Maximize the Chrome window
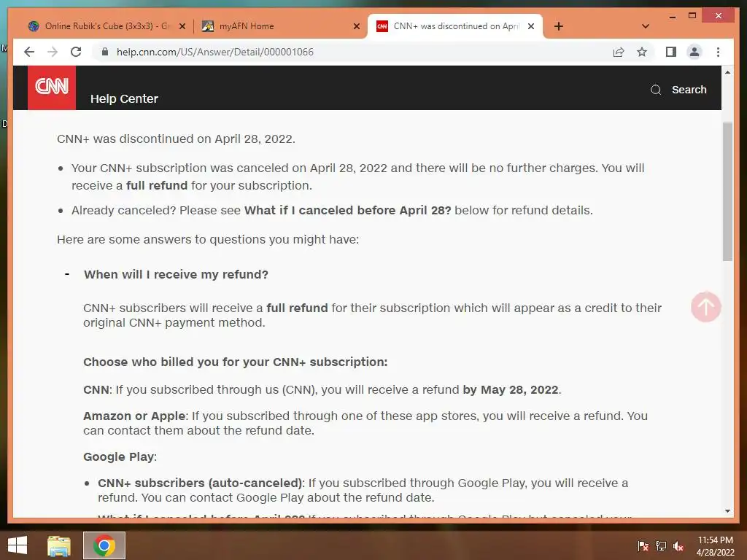Screen dimensions: 747x560 coord(692,16)
